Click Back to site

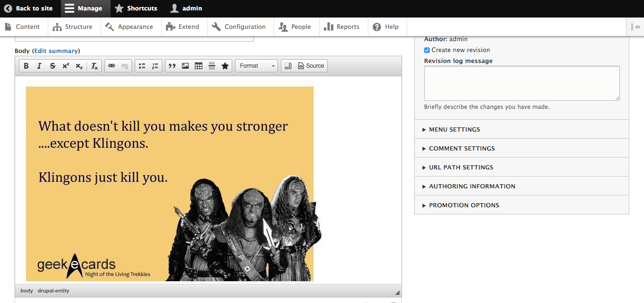pos(29,8)
